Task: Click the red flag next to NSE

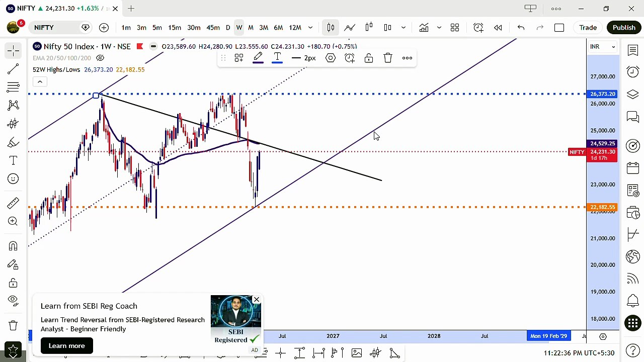Action: point(139,46)
